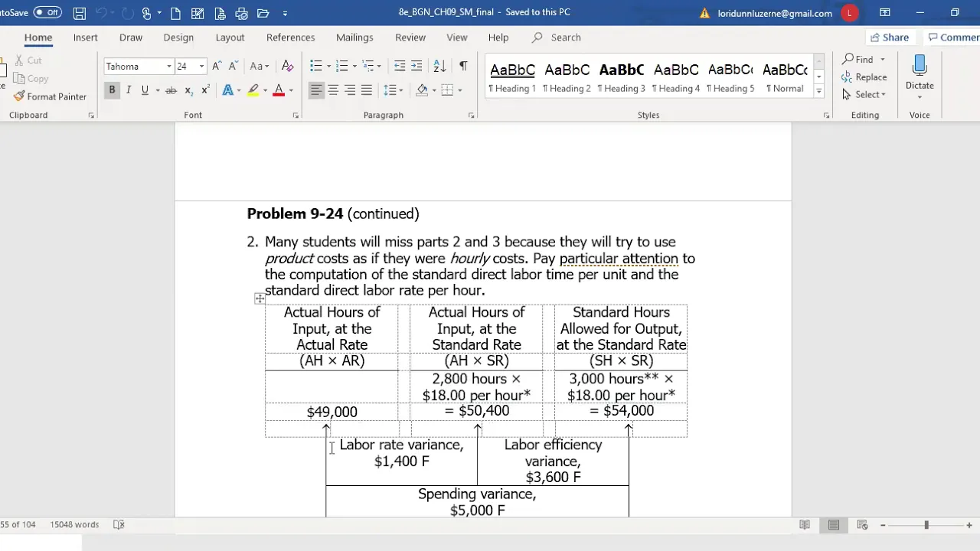Screen dimensions: 980x551
Task: Click the Search box in the ribbon
Action: (x=565, y=37)
